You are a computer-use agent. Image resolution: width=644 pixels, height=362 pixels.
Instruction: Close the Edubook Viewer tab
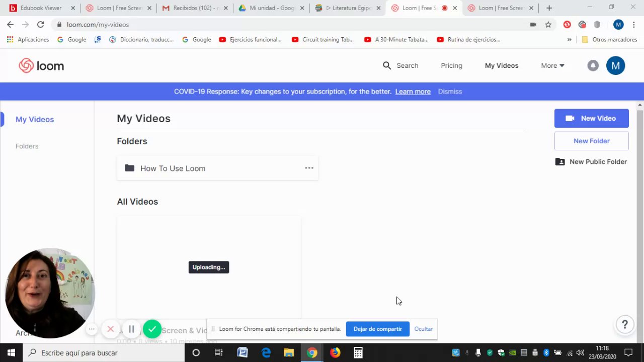(x=72, y=8)
